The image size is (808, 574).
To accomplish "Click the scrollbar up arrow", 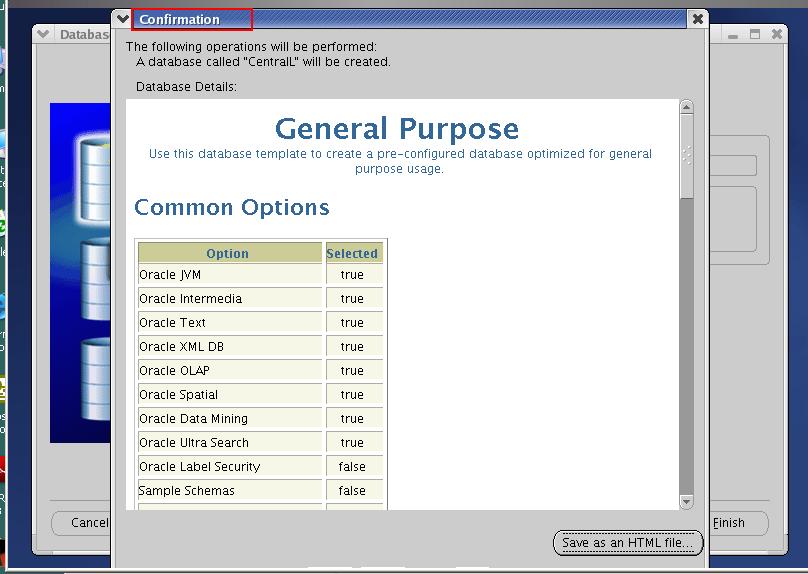I will 686,107.
